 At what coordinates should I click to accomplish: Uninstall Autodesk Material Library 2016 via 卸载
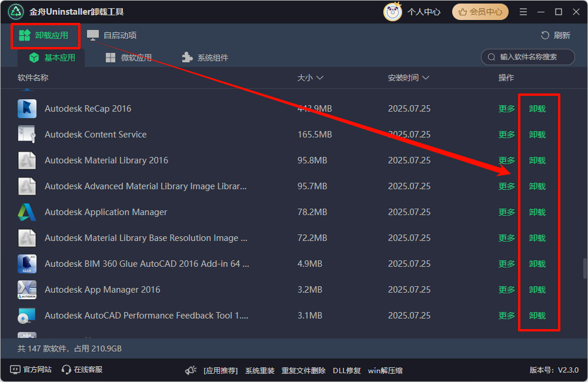pyautogui.click(x=537, y=160)
